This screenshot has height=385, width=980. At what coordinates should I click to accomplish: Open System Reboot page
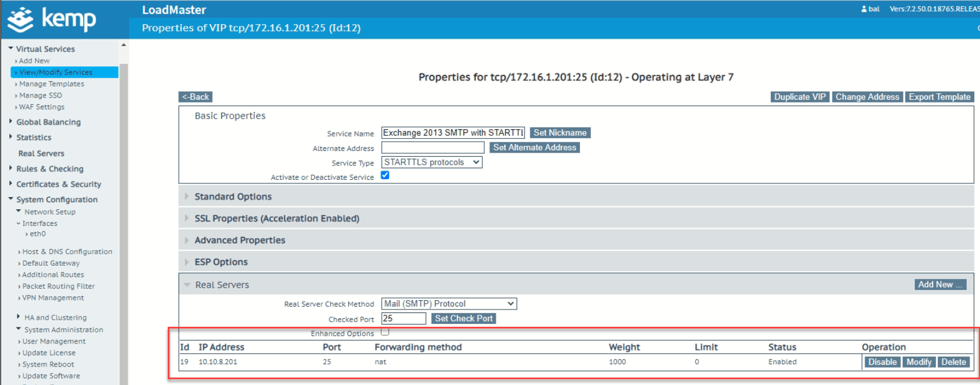coord(48,365)
